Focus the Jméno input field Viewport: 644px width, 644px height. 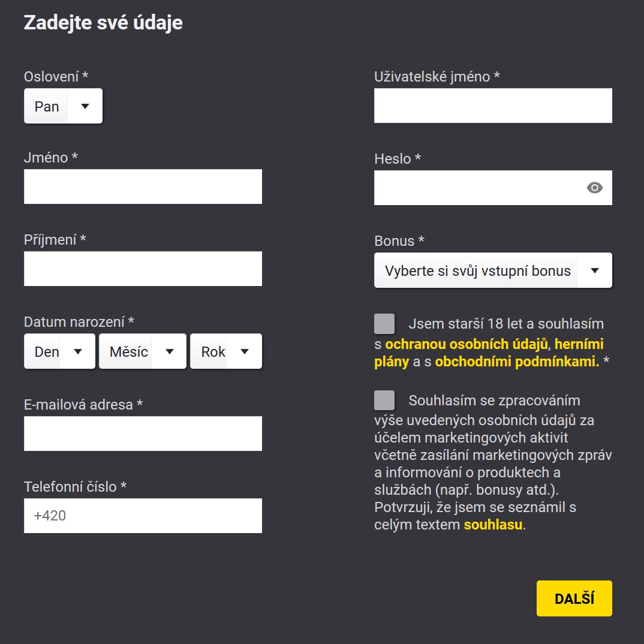click(143, 186)
